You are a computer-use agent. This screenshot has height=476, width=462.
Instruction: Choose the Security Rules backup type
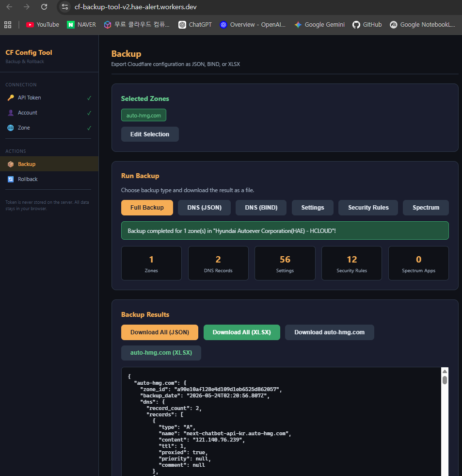click(368, 208)
